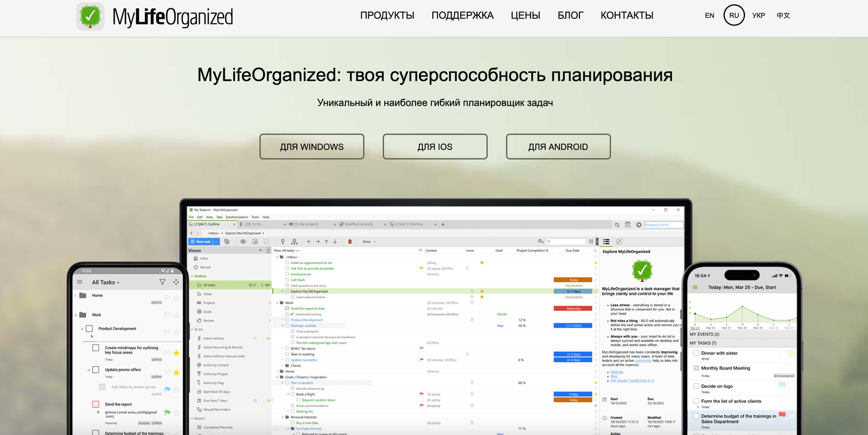This screenshot has height=435, width=868.
Task: Click the move left arrow icon
Action: [x=309, y=242]
